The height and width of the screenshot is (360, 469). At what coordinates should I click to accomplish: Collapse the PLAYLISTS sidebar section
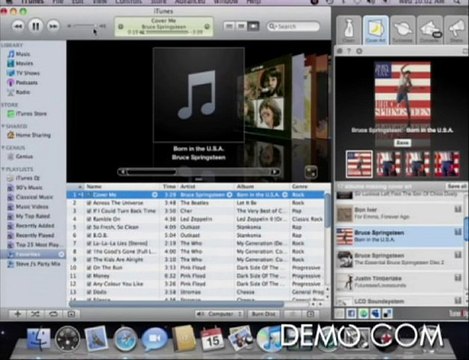(x=3, y=169)
